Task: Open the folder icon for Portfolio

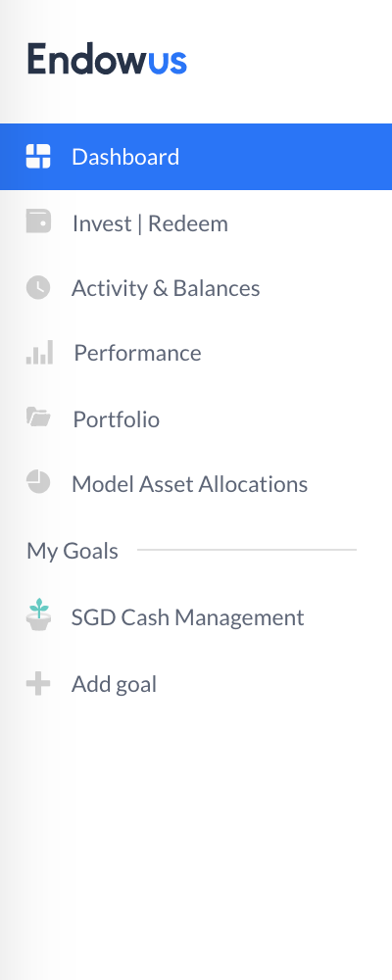Action: pos(38,416)
